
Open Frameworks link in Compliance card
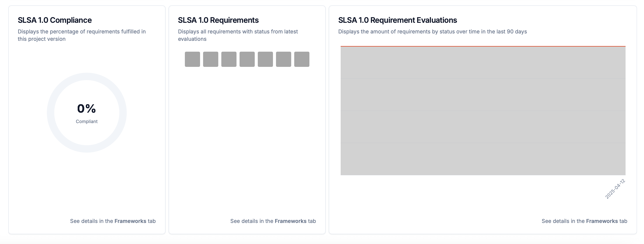130,221
